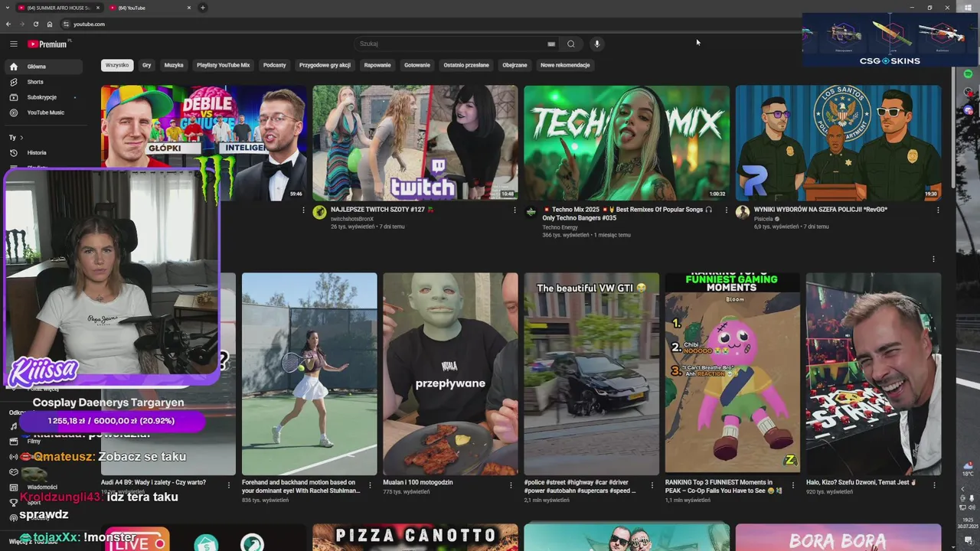Image resolution: width=980 pixels, height=551 pixels.
Task: Open Techno Mix video thumbnail
Action: 626,143
